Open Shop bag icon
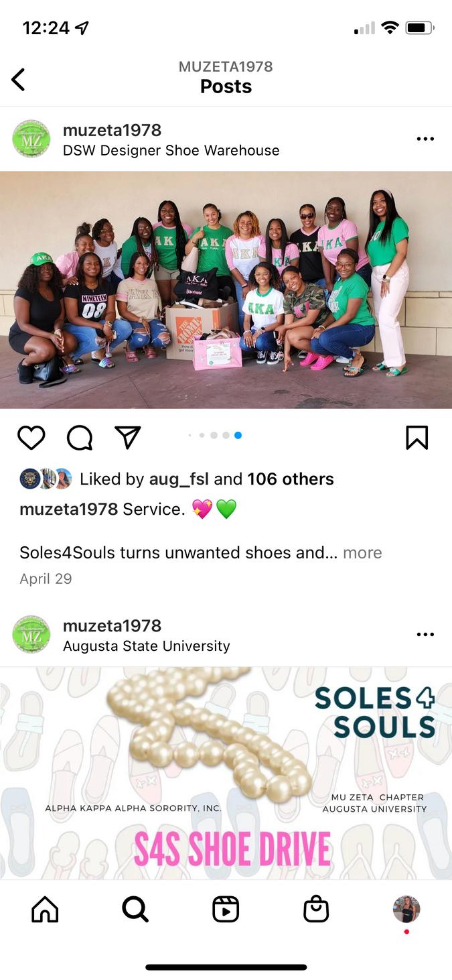The height and width of the screenshot is (980, 452). coord(316,910)
